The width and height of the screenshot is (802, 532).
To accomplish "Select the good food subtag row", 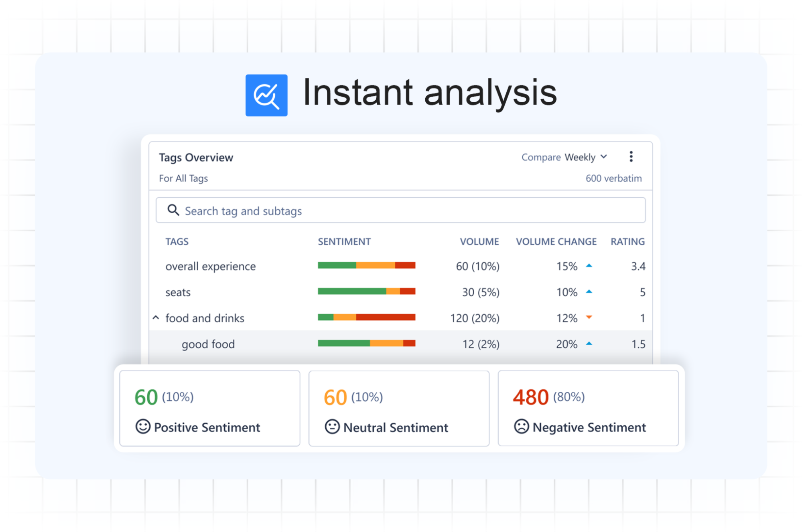I will [x=208, y=344].
